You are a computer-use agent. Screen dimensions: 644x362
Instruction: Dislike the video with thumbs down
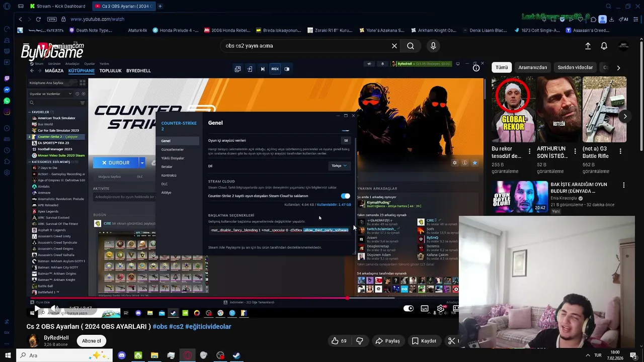[x=360, y=341]
